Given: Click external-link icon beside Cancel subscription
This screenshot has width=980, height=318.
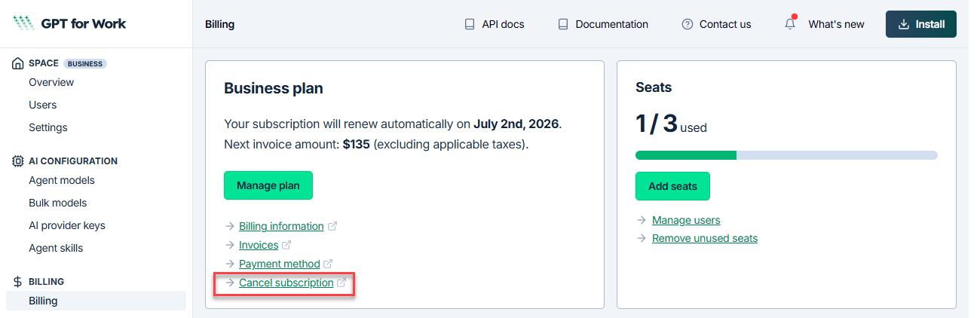Looking at the screenshot, I should click(341, 283).
